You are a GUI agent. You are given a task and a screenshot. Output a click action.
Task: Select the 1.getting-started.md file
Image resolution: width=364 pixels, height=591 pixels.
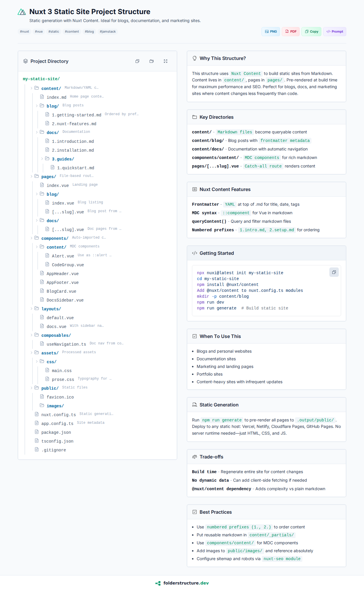click(76, 115)
